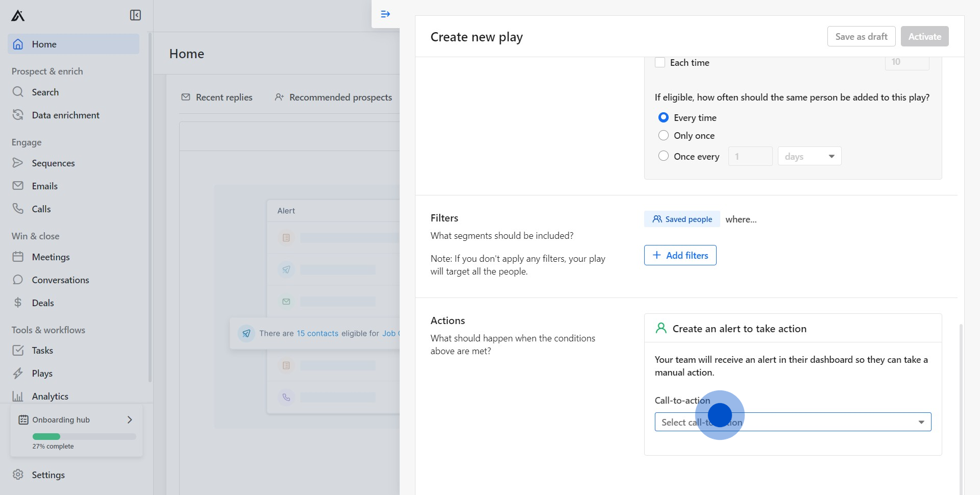Viewport: 980px width, 495px height.
Task: Open the Sequences menu item
Action: click(x=73, y=163)
